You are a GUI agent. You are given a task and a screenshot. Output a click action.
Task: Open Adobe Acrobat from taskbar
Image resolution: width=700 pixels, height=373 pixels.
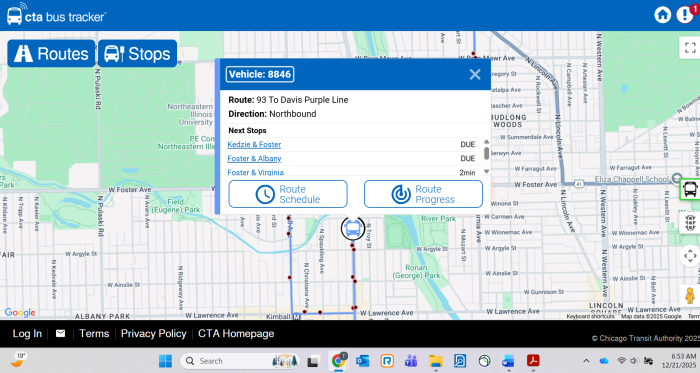click(x=533, y=361)
